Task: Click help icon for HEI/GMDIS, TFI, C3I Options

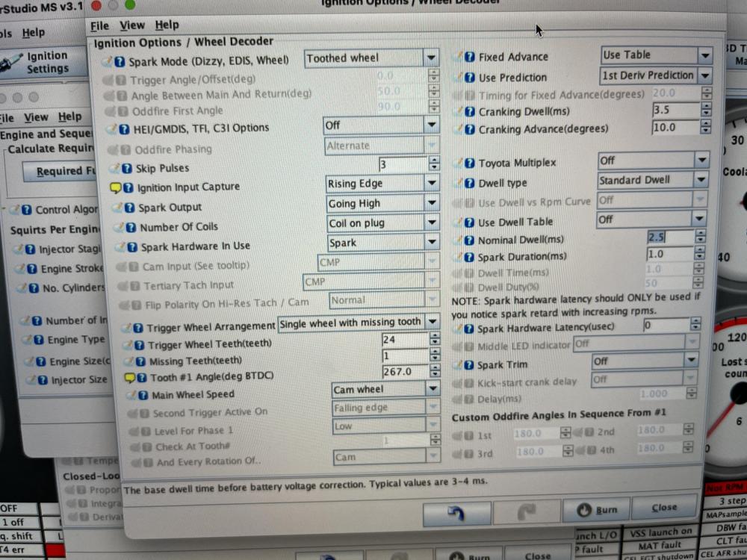Action: coord(124,129)
